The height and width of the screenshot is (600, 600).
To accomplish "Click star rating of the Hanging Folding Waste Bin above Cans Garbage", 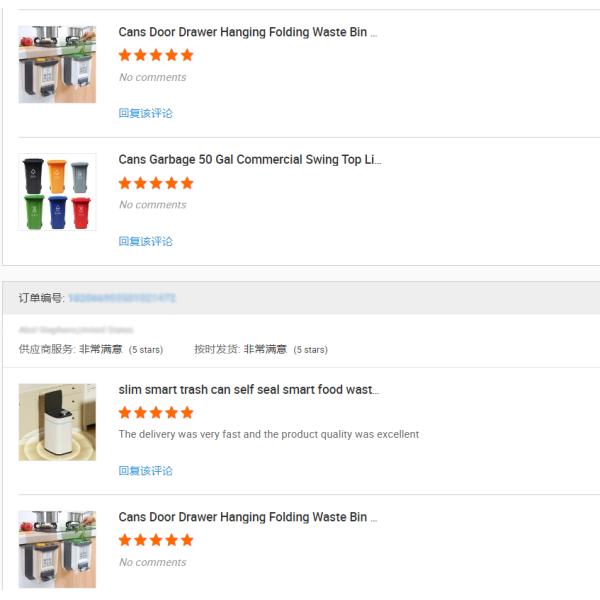I will click(156, 55).
